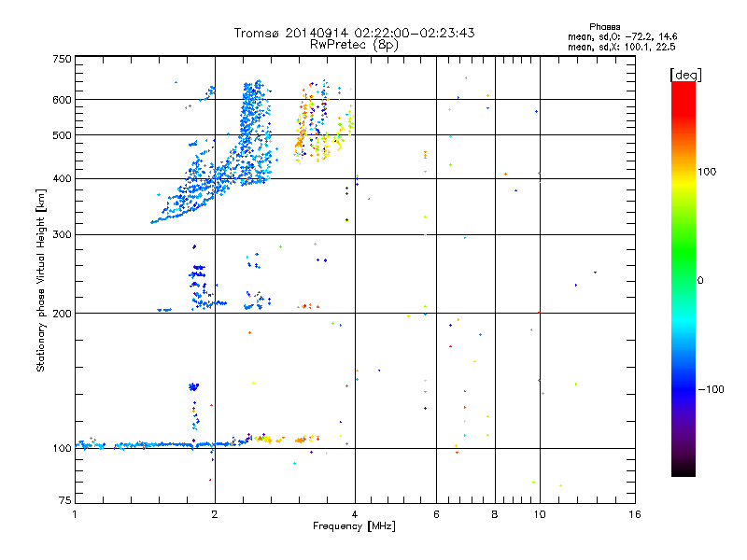Click the '4' frequency axis tick label
The image size is (747, 560).
pyautogui.click(x=355, y=514)
